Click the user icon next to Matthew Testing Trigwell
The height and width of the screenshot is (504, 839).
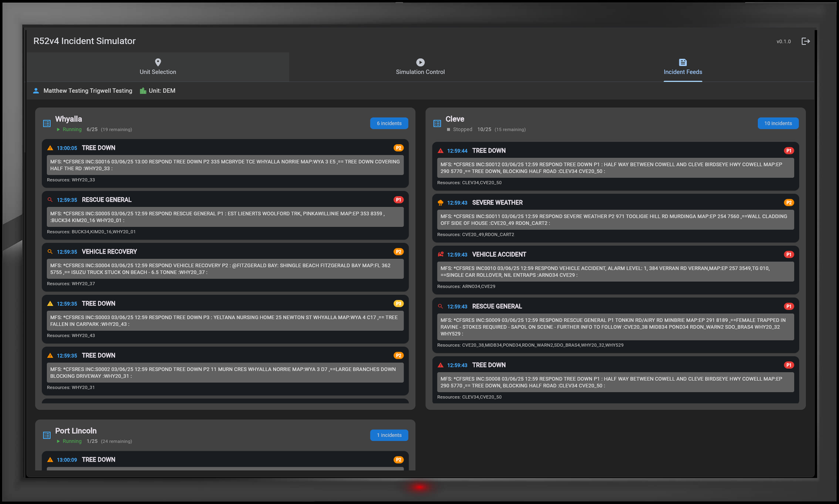tap(36, 90)
